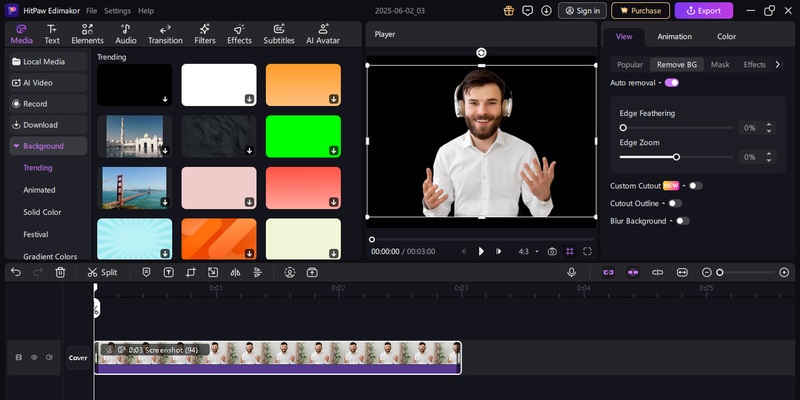Expand the Cutout Outline arrow
Screen dimensions: 800x400
pos(663,204)
